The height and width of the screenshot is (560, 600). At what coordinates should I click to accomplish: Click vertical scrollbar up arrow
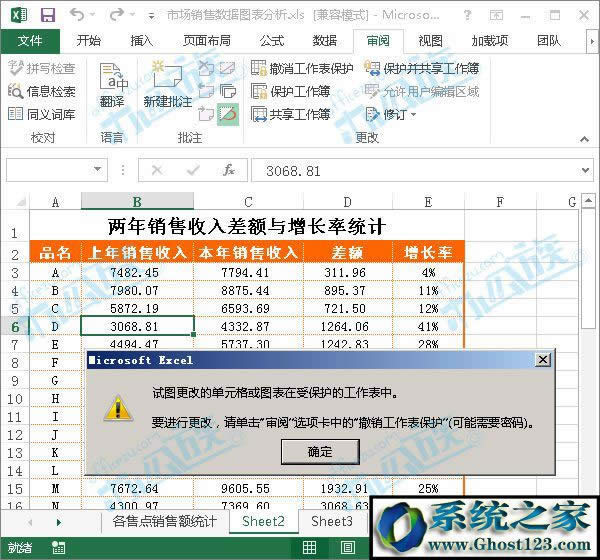pos(588,200)
